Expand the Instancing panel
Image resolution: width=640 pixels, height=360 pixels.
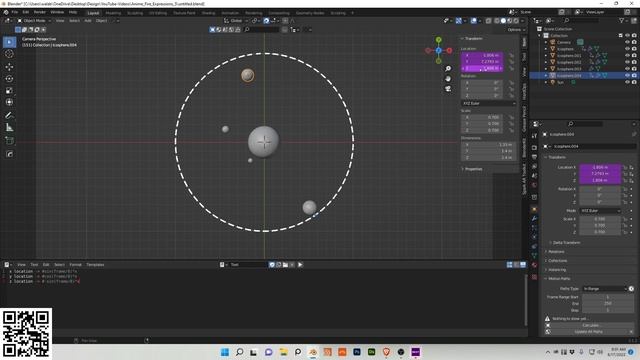(x=557, y=270)
